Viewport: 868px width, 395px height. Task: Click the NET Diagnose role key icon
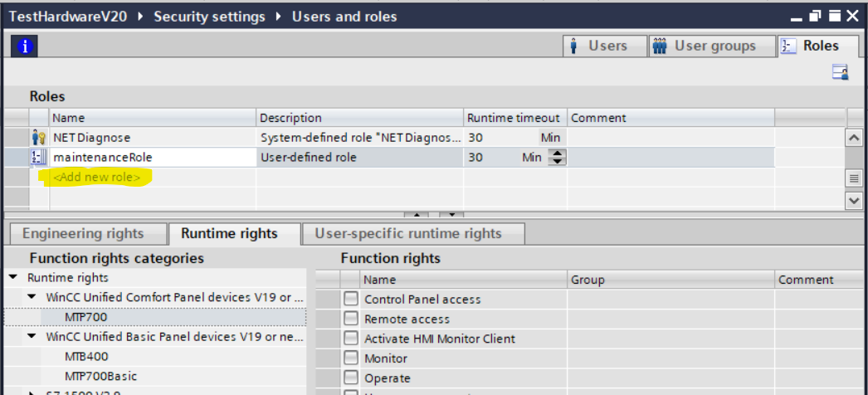tap(38, 138)
